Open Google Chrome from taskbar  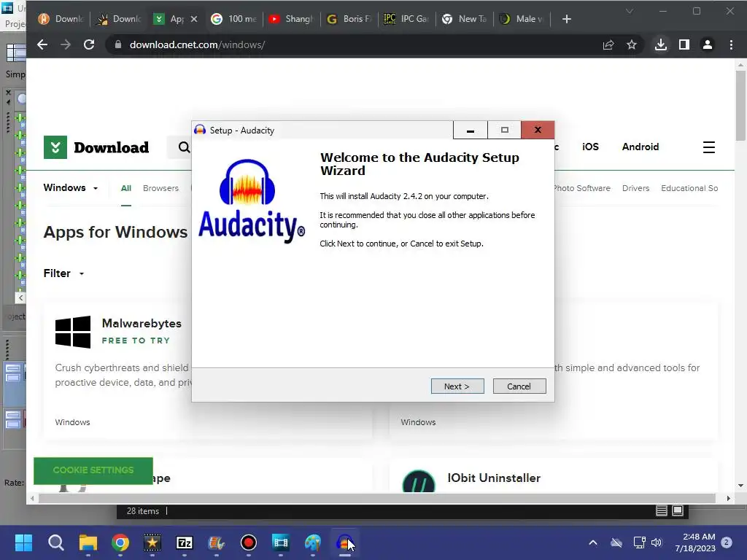point(120,542)
